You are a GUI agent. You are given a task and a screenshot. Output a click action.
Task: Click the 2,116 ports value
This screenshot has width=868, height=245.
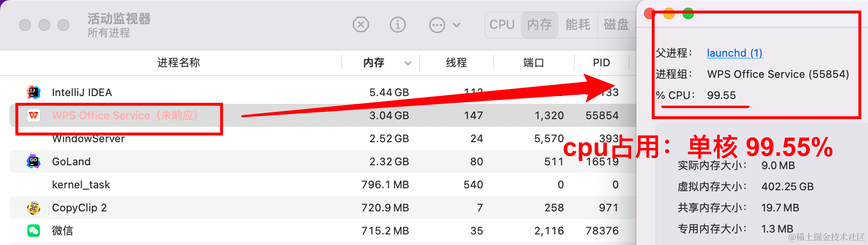[x=549, y=231]
